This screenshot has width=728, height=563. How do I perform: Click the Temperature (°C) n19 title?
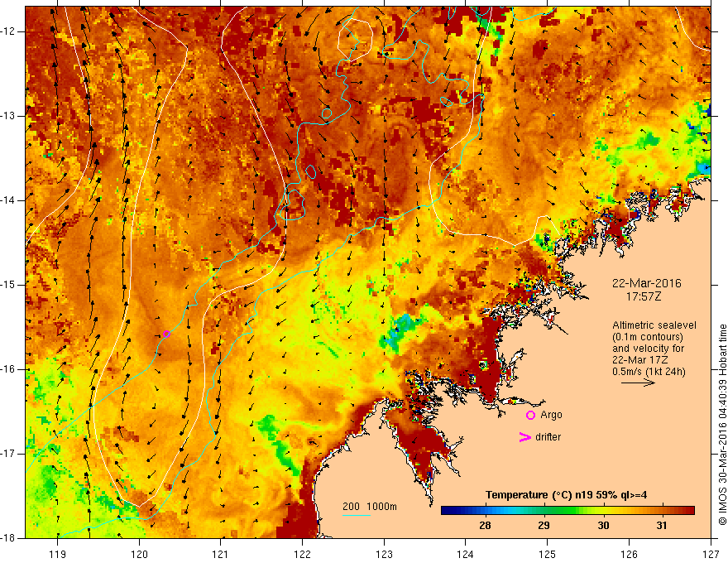(x=566, y=495)
